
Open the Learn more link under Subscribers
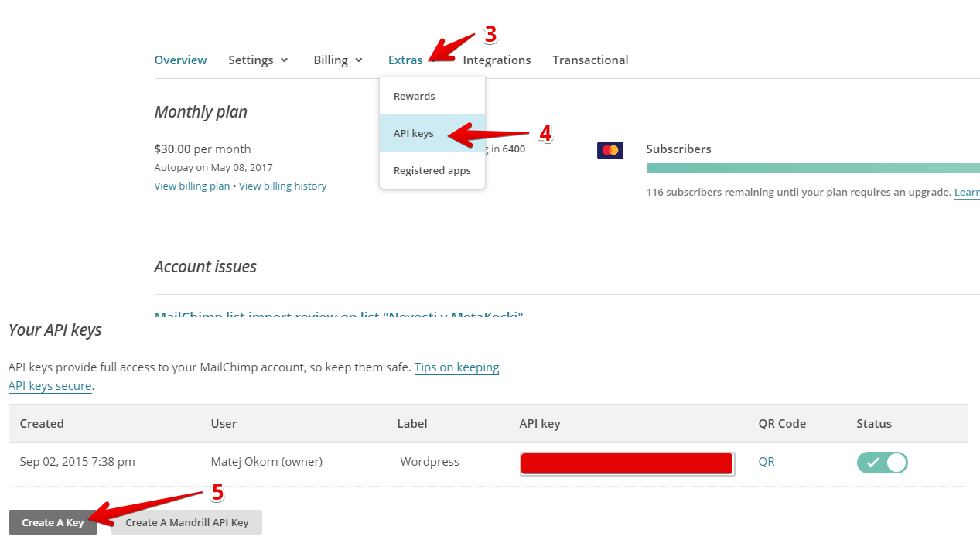967,192
